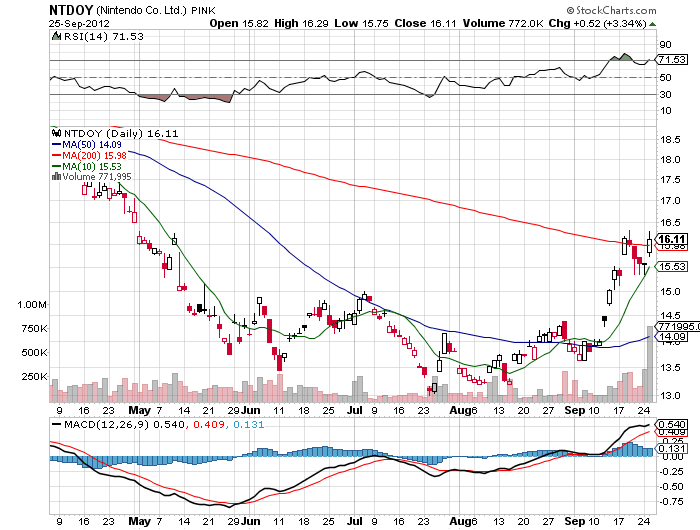Click the StockCharts.com copyright label
The image size is (700, 530).
coord(612,10)
